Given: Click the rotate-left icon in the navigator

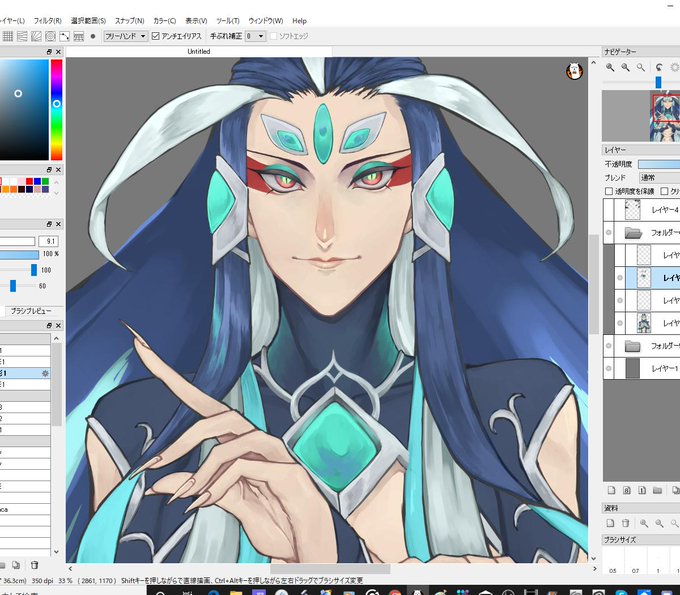Looking at the screenshot, I should click(659, 67).
